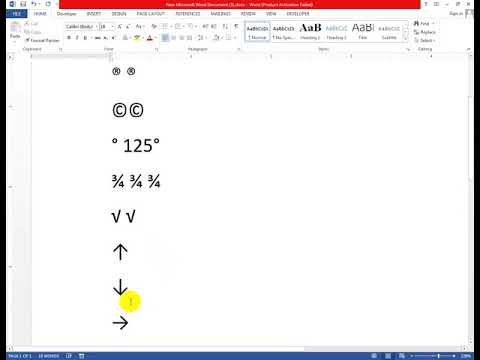The height and width of the screenshot is (360, 480).
Task: Apply the No Spacing style
Action: point(283,32)
